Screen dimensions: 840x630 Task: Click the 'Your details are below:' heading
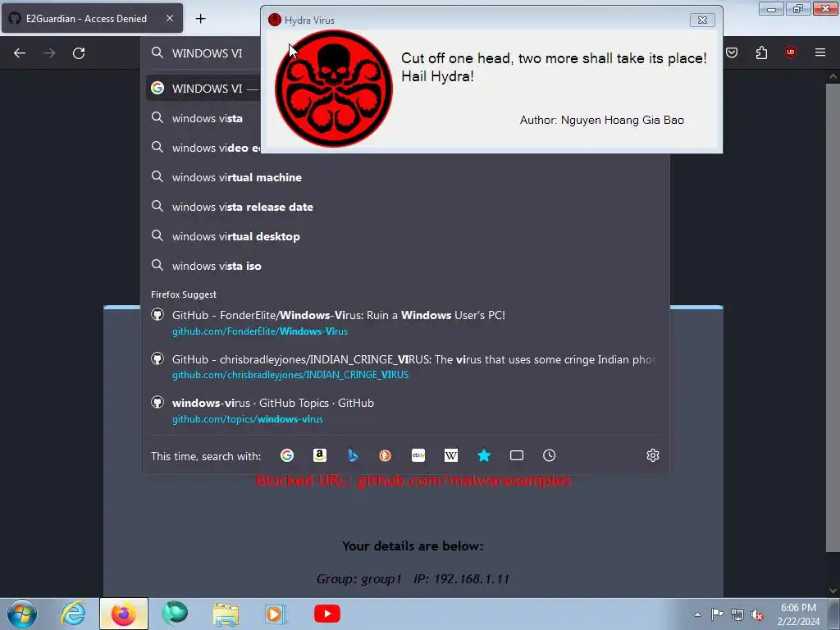pyautogui.click(x=413, y=546)
